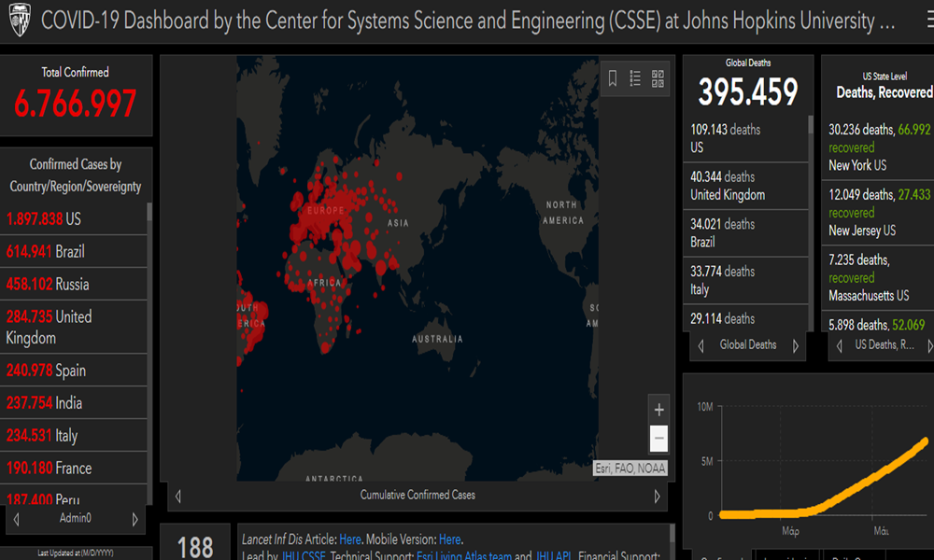The width and height of the screenshot is (934, 560).
Task: Click left arrow in US Deaths panel
Action: tap(838, 345)
